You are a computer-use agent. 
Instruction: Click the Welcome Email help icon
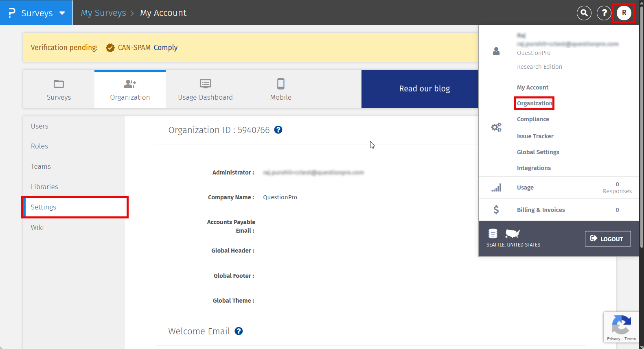point(239,331)
